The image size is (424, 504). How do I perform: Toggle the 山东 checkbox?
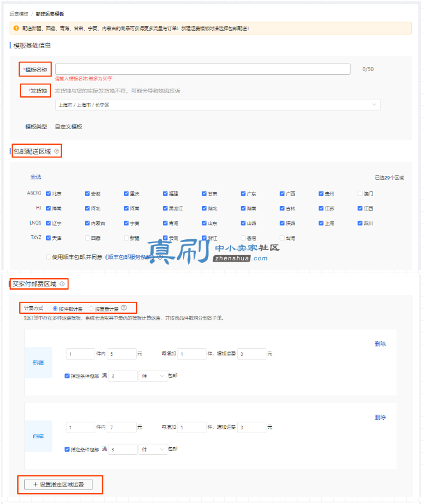pos(204,223)
